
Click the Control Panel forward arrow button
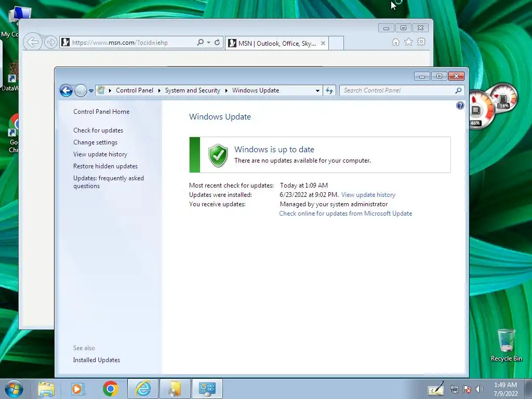tap(81, 90)
